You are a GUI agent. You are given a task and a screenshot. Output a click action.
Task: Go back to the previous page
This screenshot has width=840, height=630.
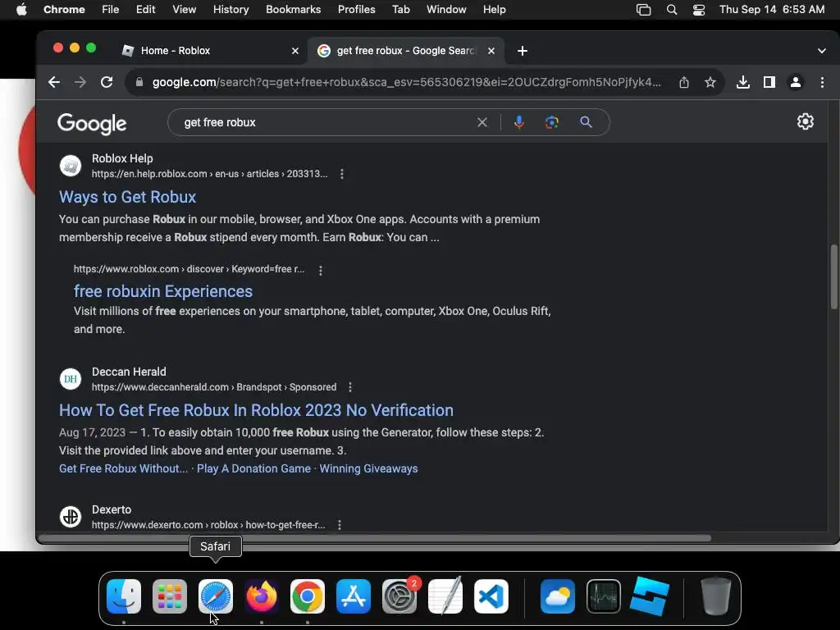coord(54,82)
